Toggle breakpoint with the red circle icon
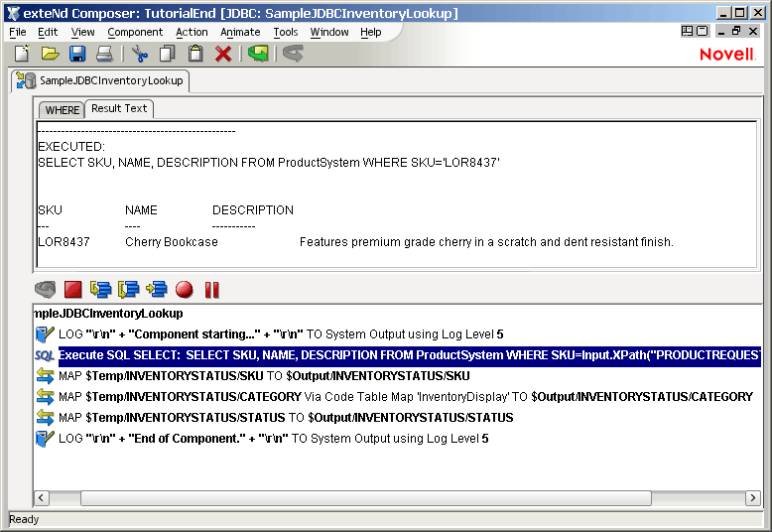 pyautogui.click(x=185, y=290)
